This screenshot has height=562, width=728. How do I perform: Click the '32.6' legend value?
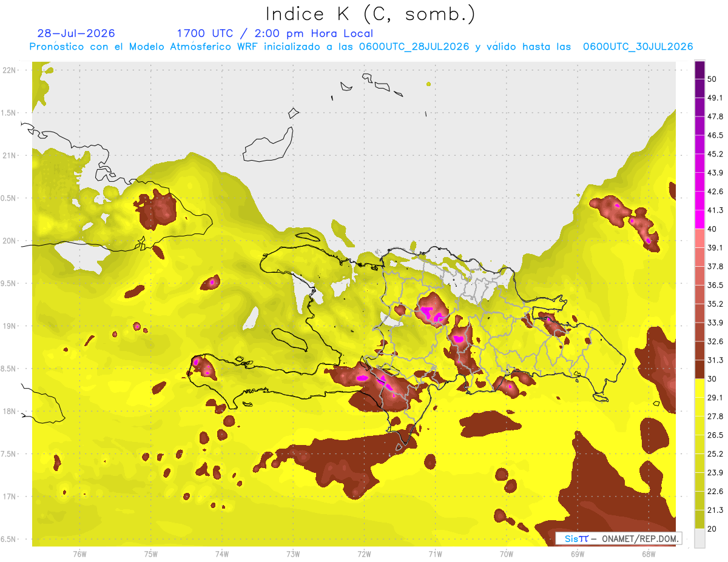tap(715, 342)
